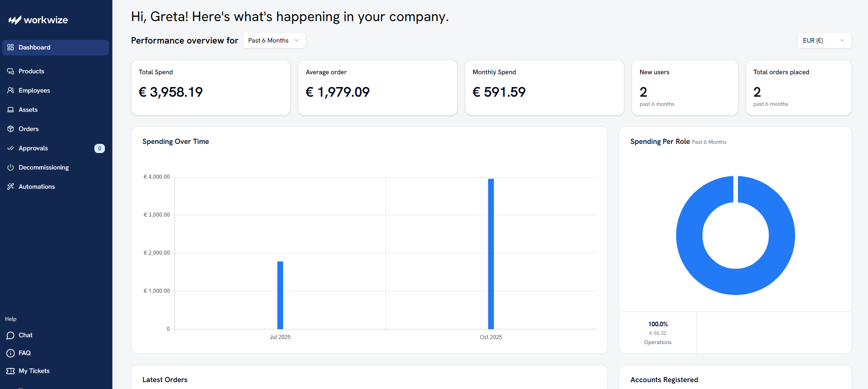
Task: Click the Orders box icon
Action: (x=11, y=129)
